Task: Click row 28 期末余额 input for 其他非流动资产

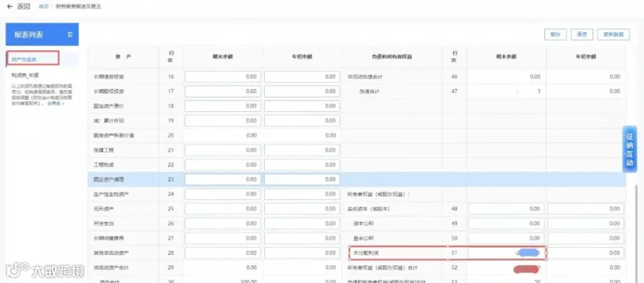Action: click(x=223, y=253)
